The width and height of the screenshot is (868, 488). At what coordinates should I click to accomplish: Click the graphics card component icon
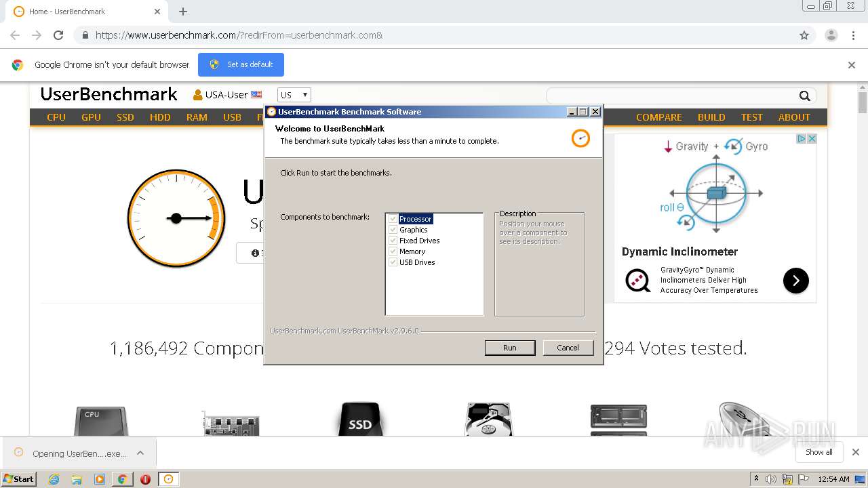click(231, 422)
